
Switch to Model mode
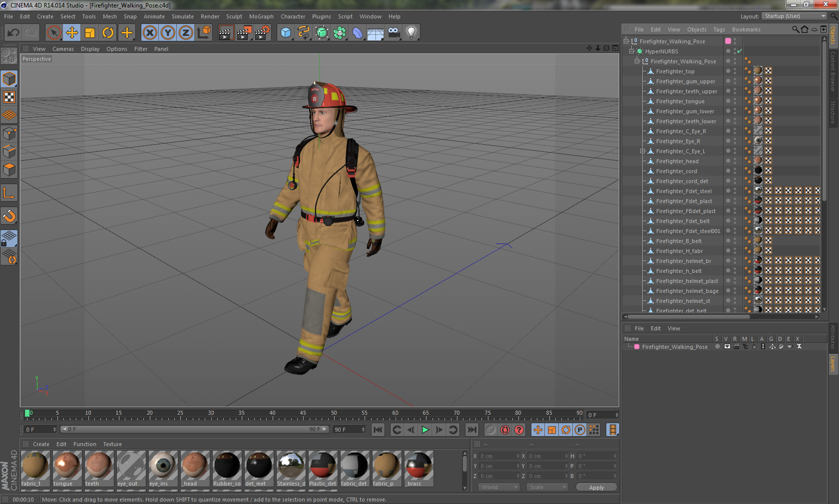coord(9,79)
